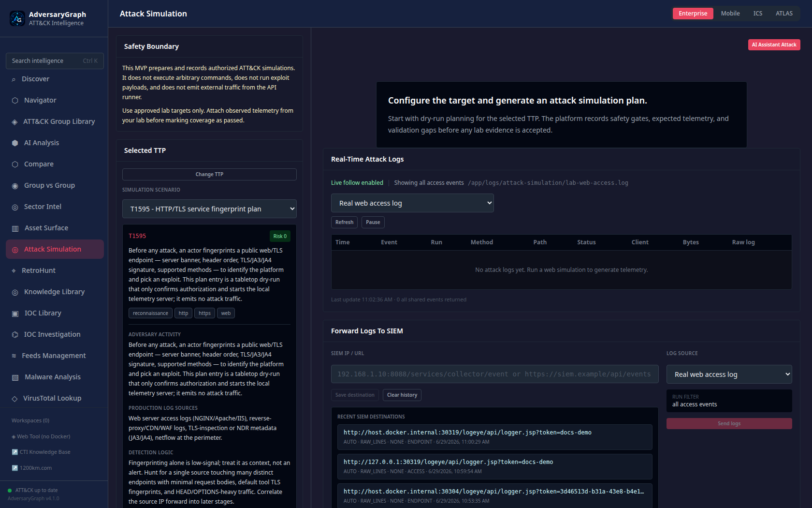Click the CTI Knowledge Base icon

(x=14, y=452)
